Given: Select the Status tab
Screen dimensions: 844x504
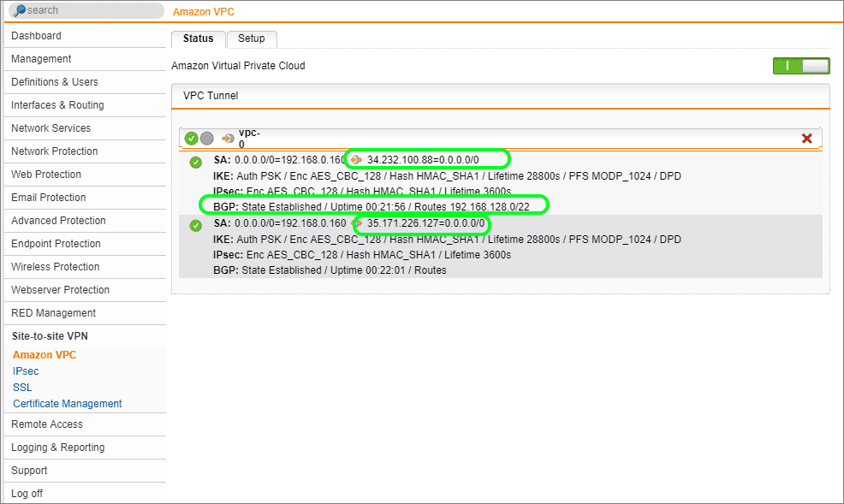Looking at the screenshot, I should [x=198, y=39].
